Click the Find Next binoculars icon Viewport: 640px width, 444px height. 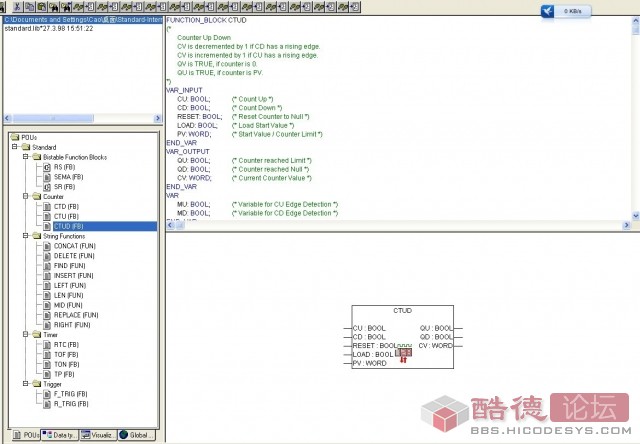click(64, 6)
